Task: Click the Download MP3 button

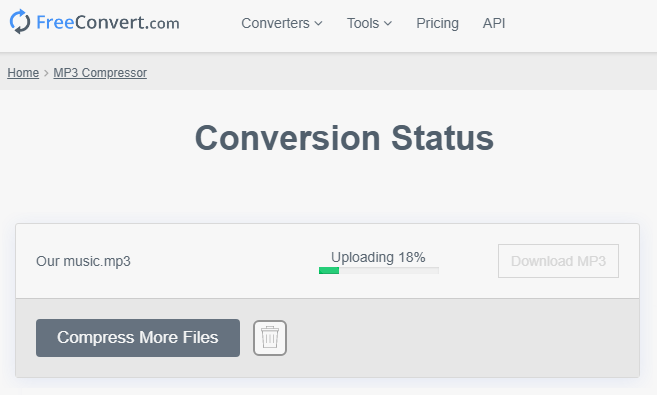Action: [x=558, y=261]
